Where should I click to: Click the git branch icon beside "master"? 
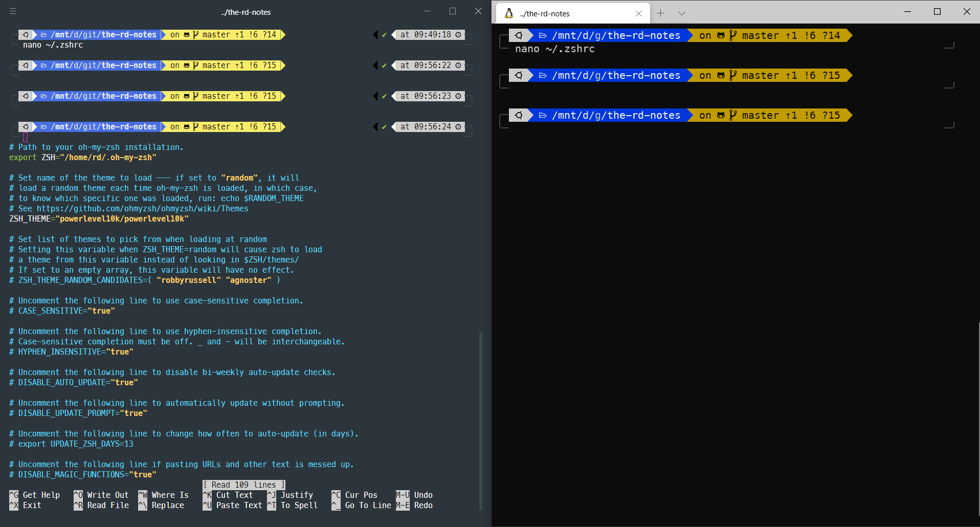(x=733, y=35)
